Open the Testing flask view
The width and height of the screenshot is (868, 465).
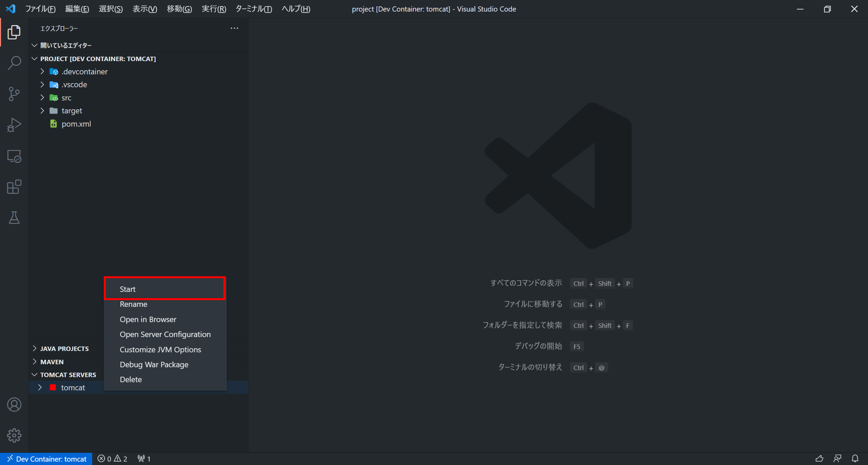(14, 218)
